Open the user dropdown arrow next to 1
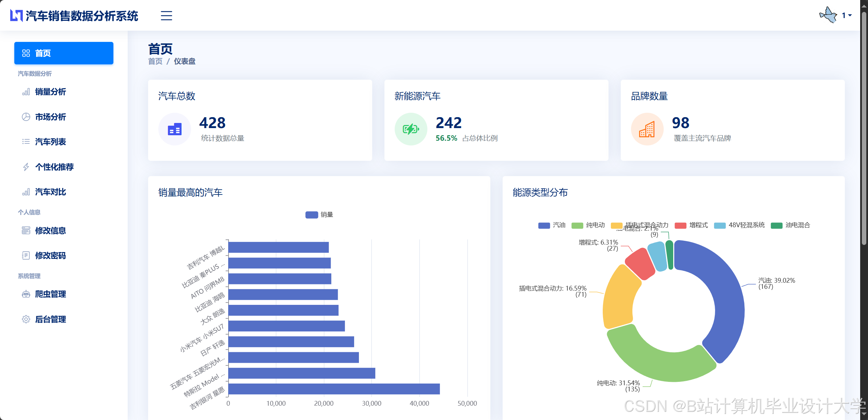Screen dimensions: 868x420 [850, 15]
